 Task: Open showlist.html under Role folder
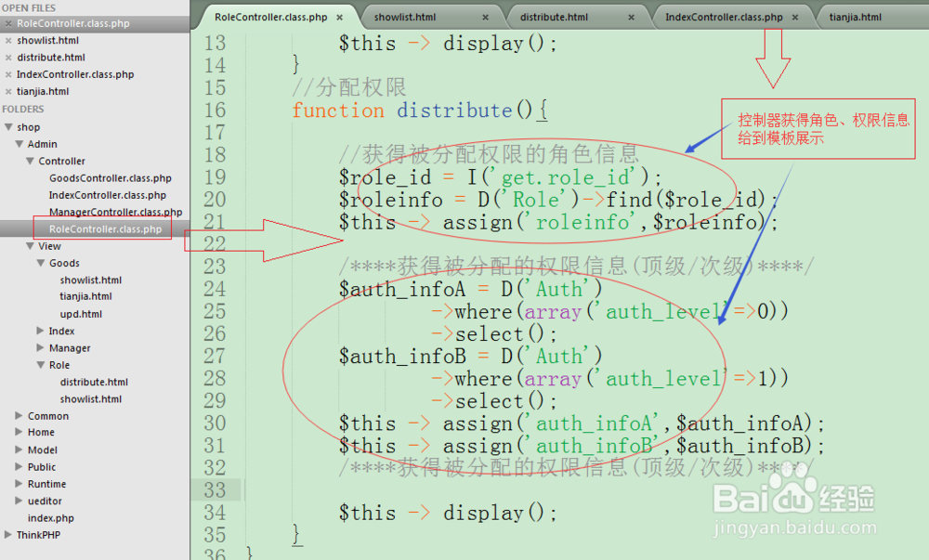91,399
